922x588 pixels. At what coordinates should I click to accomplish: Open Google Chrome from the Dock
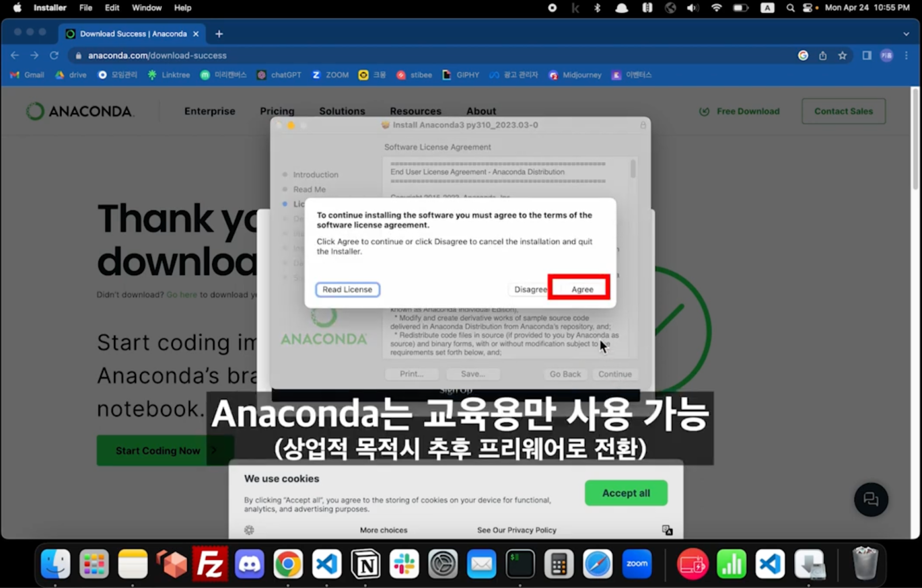[x=288, y=563]
